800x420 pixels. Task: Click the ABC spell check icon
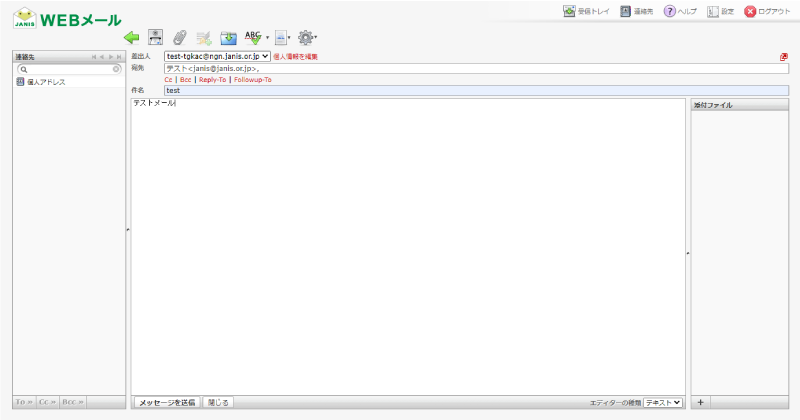[x=253, y=37]
